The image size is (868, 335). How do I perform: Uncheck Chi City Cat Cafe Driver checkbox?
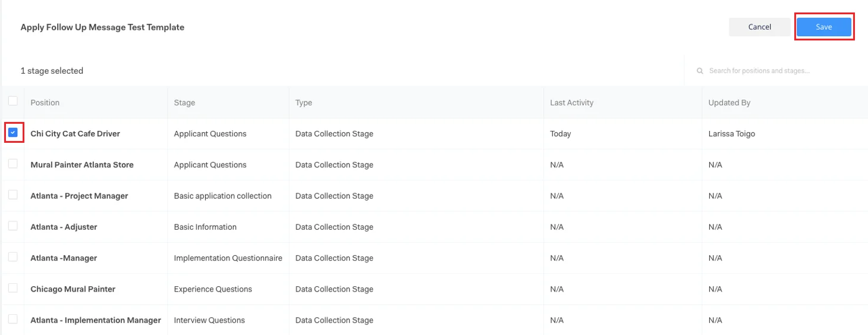click(12, 133)
